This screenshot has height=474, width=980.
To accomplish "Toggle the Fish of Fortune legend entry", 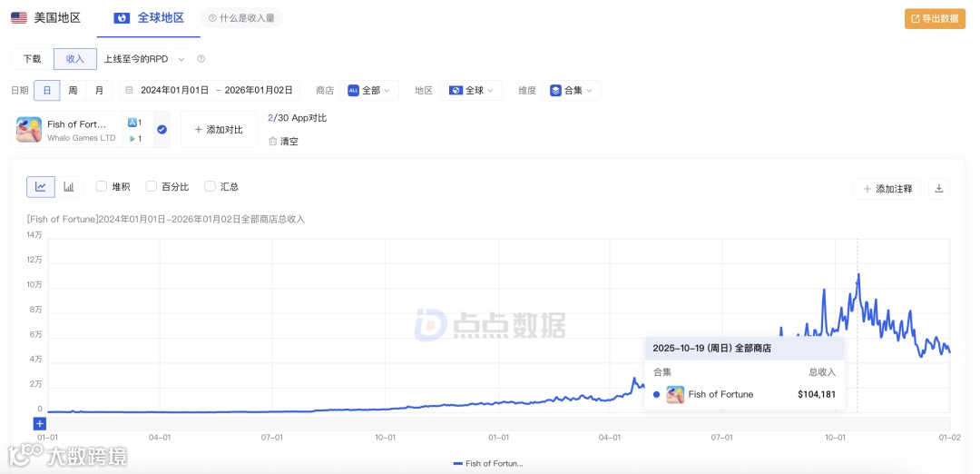I will pos(488,463).
